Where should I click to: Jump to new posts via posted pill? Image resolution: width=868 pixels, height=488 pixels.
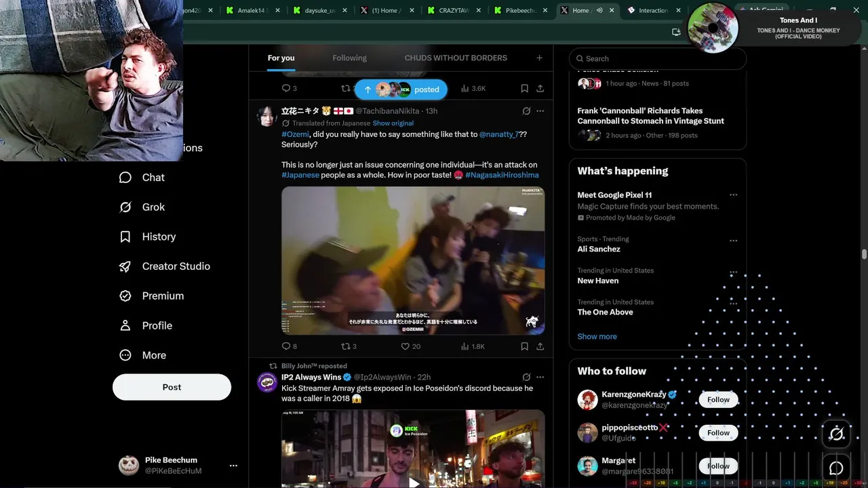(401, 89)
